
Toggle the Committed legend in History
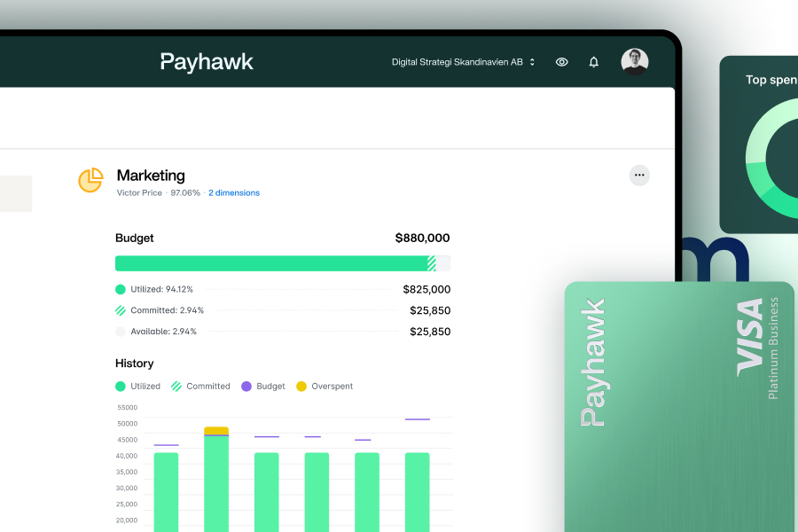(201, 387)
